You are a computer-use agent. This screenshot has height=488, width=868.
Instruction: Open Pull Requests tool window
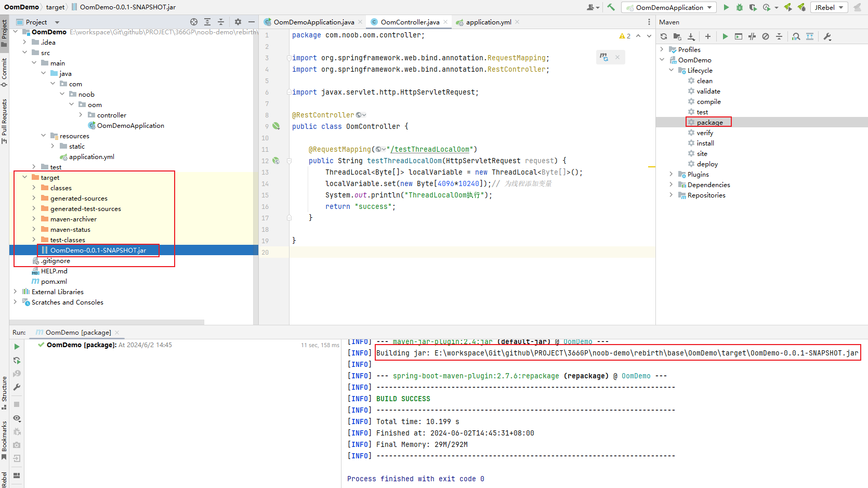click(4, 121)
